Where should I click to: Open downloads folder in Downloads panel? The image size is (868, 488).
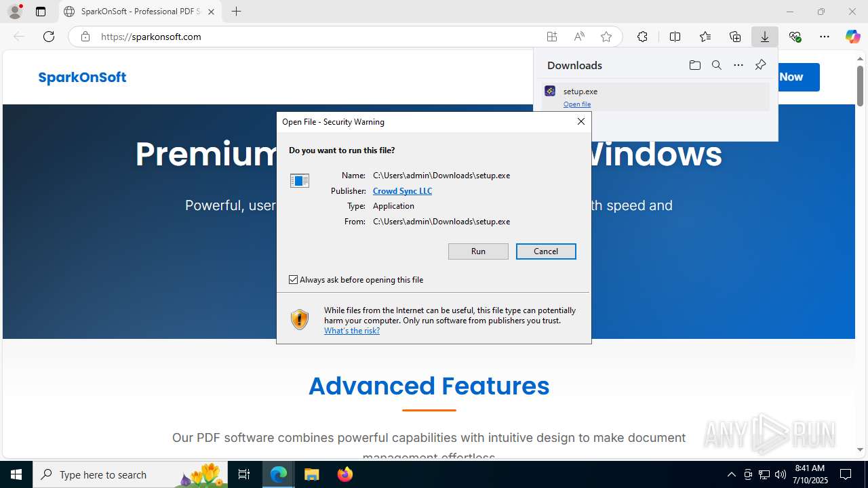tap(694, 65)
